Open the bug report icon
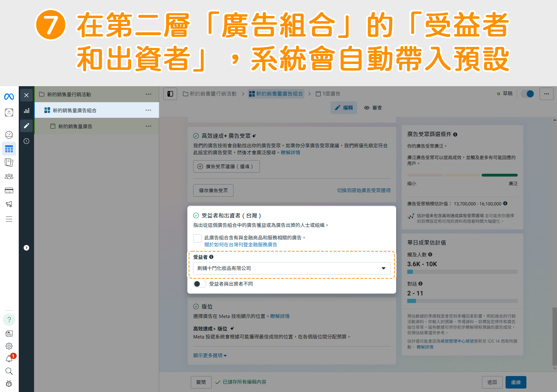The height and width of the screenshot is (392, 557). pyautogui.click(x=9, y=384)
